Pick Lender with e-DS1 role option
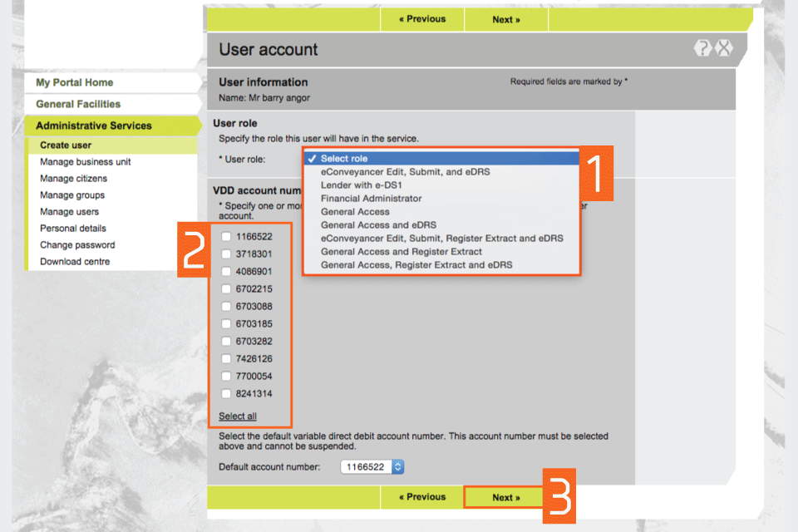Screen dimensions: 798x532 point(361,185)
